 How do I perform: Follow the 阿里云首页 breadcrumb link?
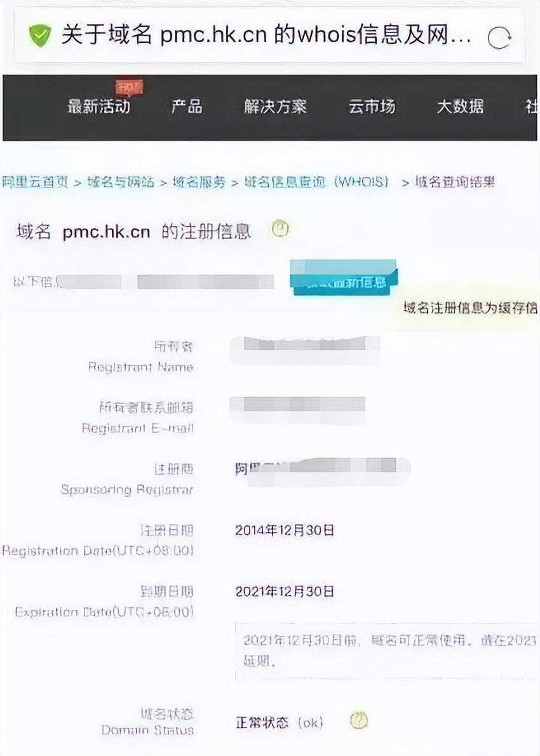[x=35, y=182]
